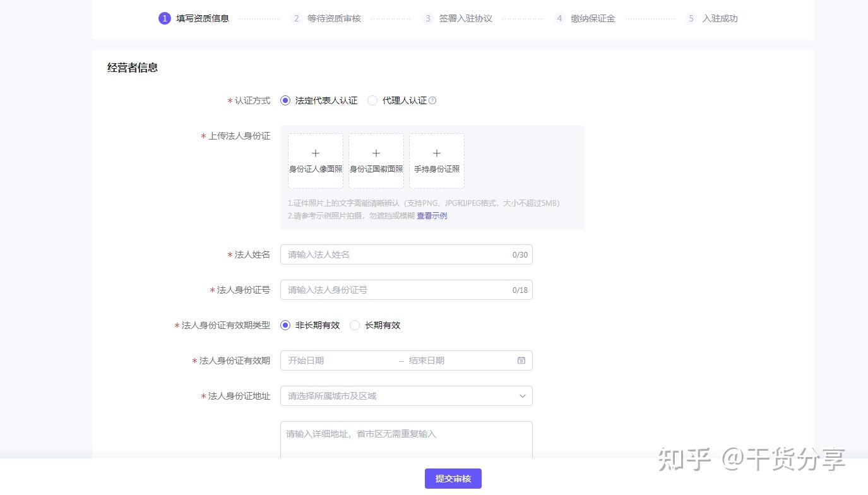Focus the 请输入详细地址 text area
The image size is (868, 495).
point(407,440)
